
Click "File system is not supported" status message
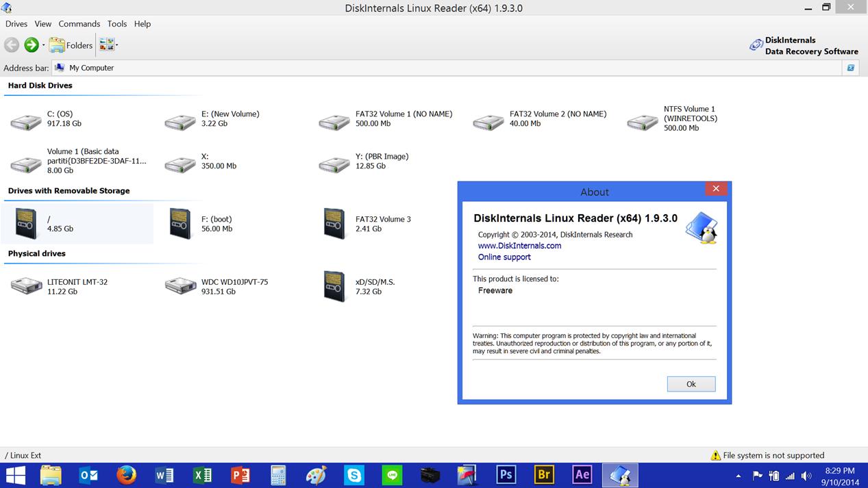pos(773,456)
